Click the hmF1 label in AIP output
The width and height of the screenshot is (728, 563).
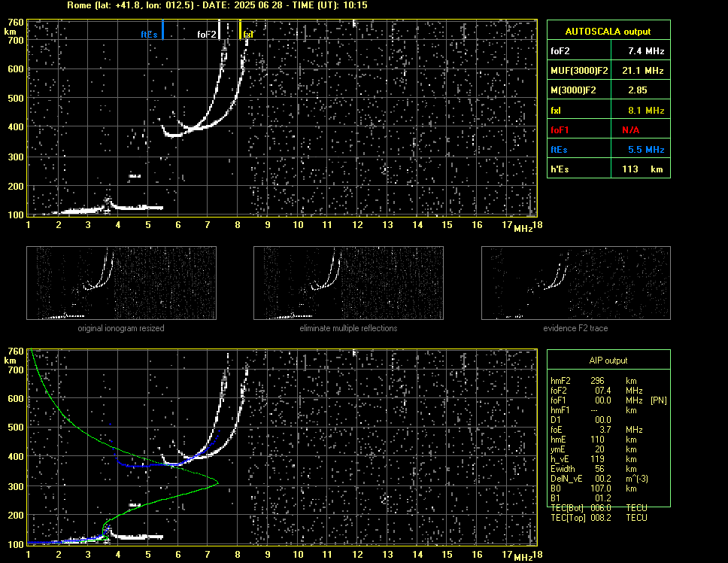[x=560, y=410]
